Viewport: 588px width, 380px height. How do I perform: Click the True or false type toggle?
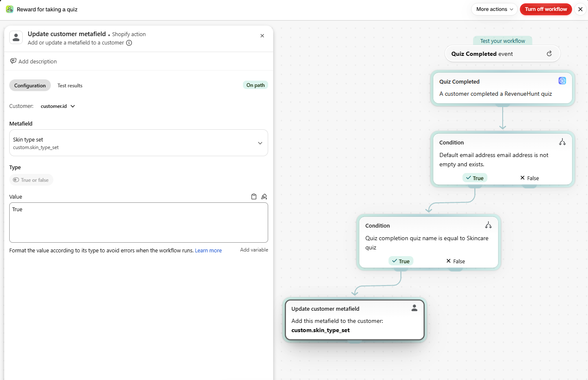pos(31,180)
